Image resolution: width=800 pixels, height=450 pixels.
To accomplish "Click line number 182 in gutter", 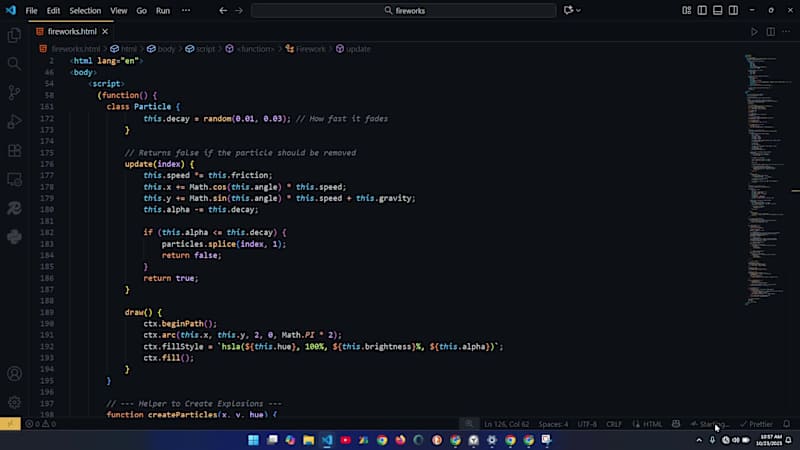I will coord(47,233).
